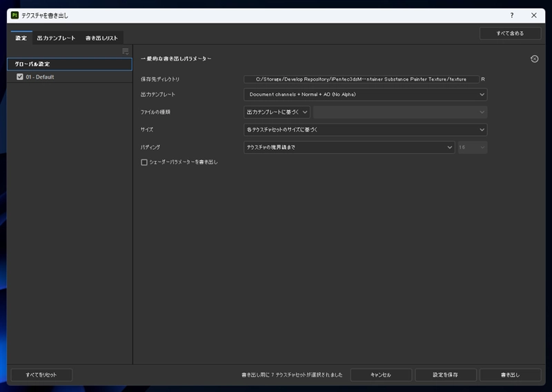Click the サイズ label

[147, 130]
